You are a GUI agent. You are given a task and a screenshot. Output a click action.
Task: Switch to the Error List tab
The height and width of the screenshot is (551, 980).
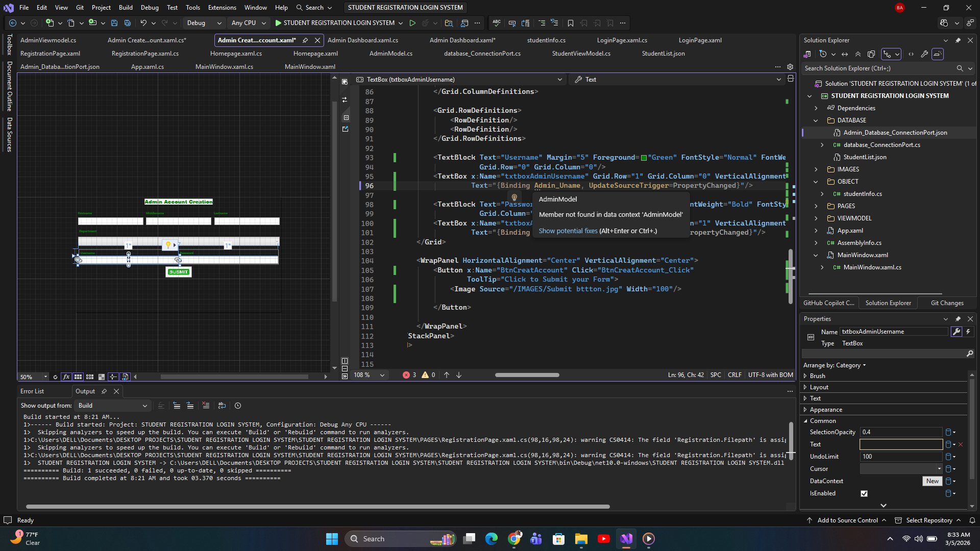[x=32, y=391]
